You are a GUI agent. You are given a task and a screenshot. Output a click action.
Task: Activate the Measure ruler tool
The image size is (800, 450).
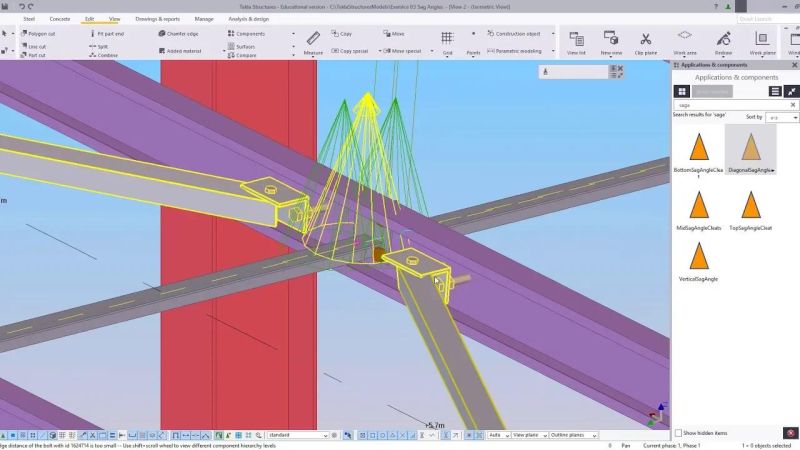coord(313,43)
